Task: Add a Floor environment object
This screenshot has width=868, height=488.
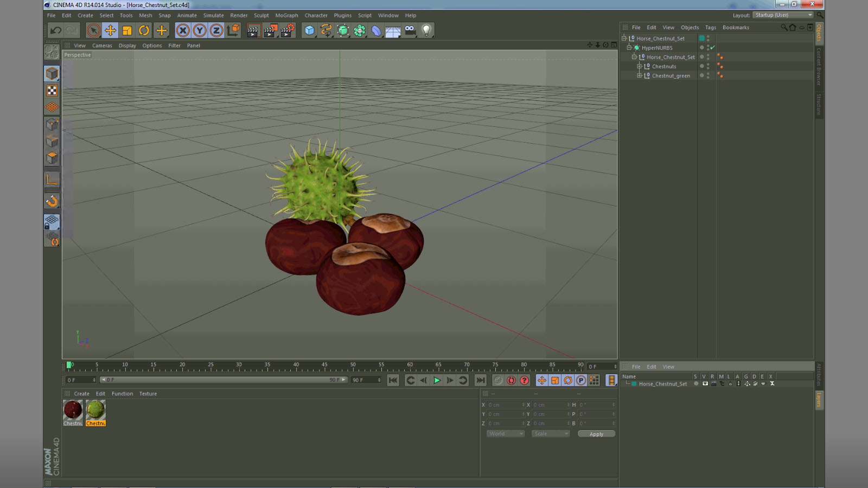Action: [393, 31]
